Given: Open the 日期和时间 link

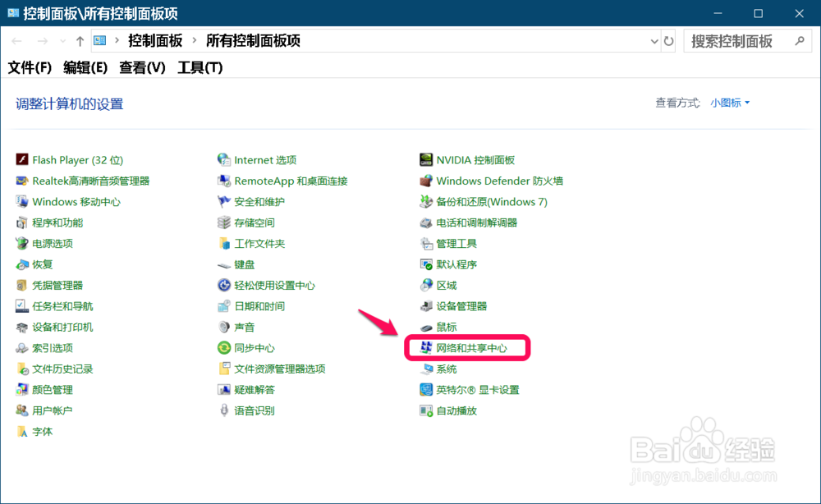Looking at the screenshot, I should pos(259,306).
